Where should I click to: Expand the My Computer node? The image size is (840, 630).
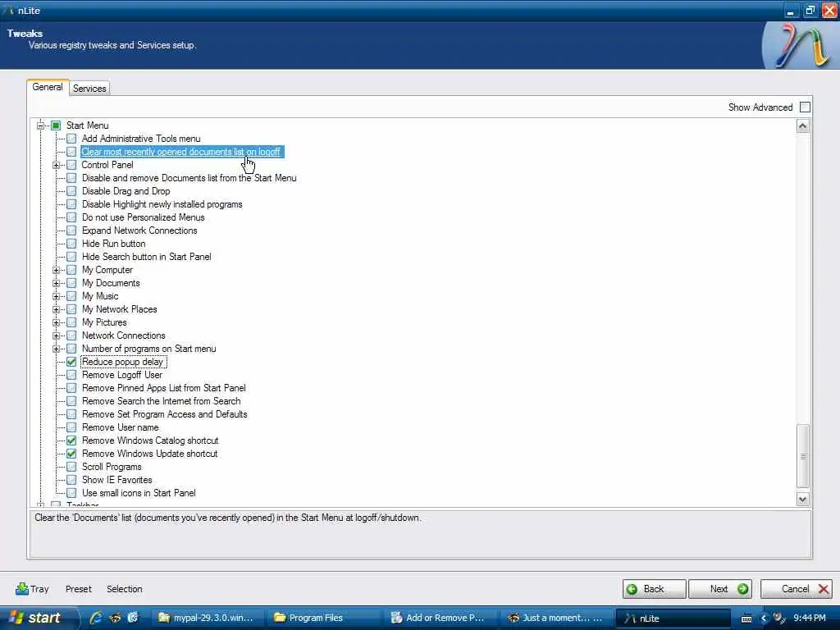(x=57, y=270)
